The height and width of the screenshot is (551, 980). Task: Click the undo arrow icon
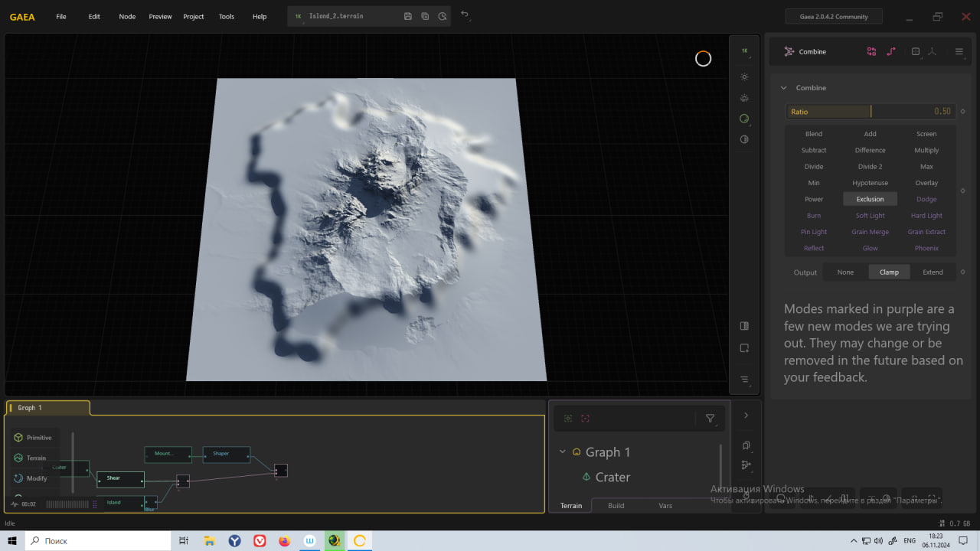pyautogui.click(x=465, y=15)
